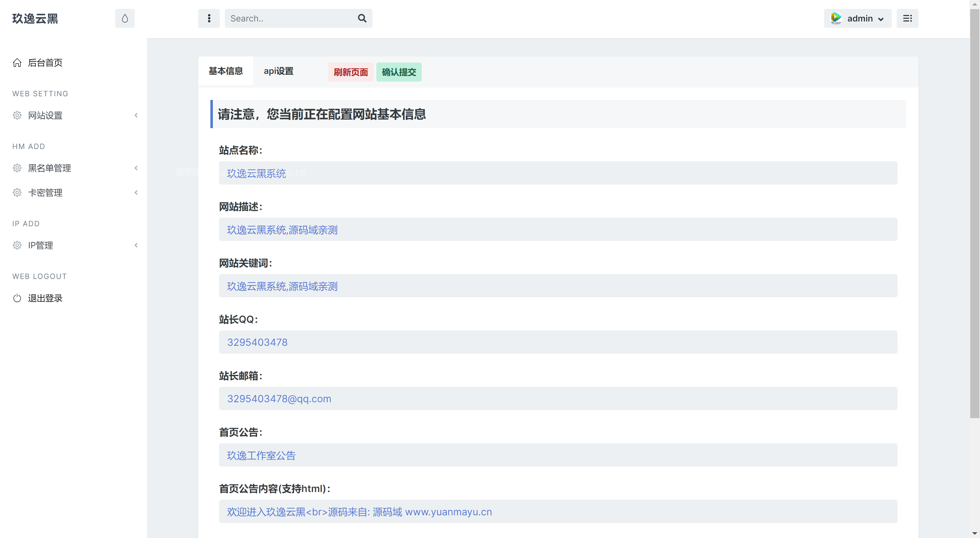Click the admin avatar image

836,18
